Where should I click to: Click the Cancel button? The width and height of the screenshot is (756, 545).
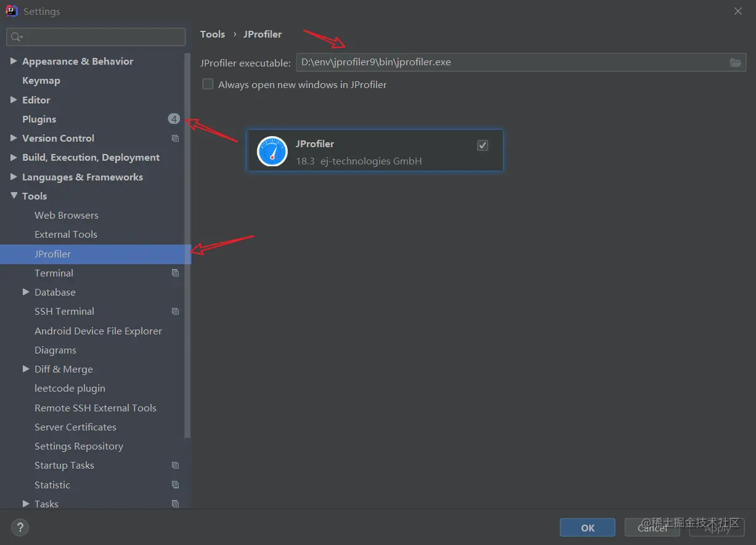(652, 528)
